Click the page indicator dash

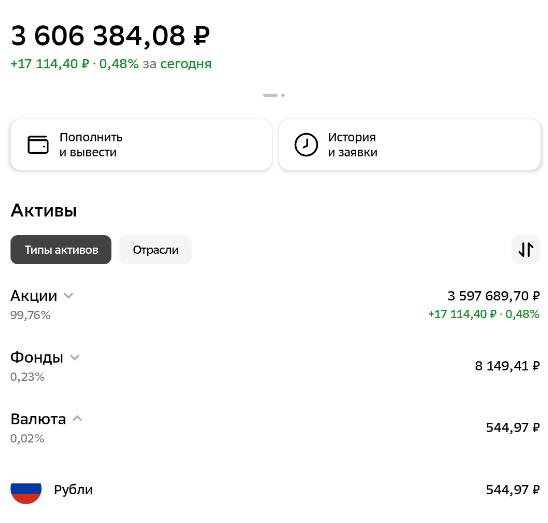pos(270,95)
